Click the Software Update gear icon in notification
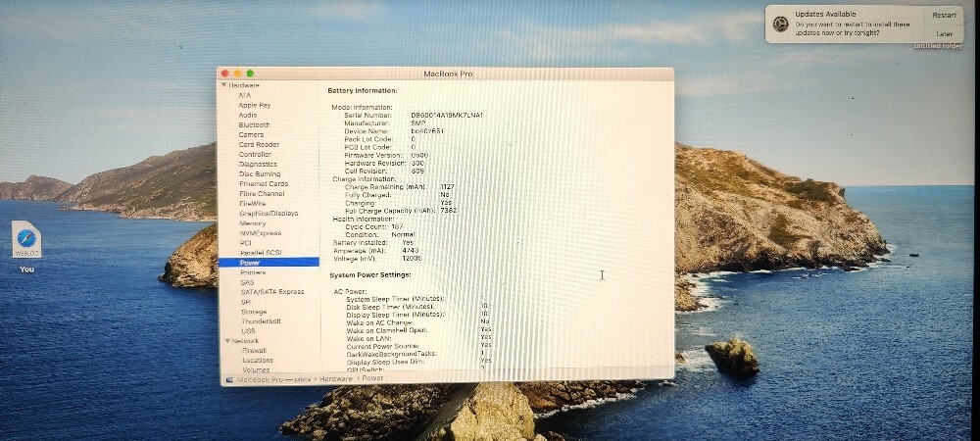The width and height of the screenshot is (980, 441). [x=780, y=24]
